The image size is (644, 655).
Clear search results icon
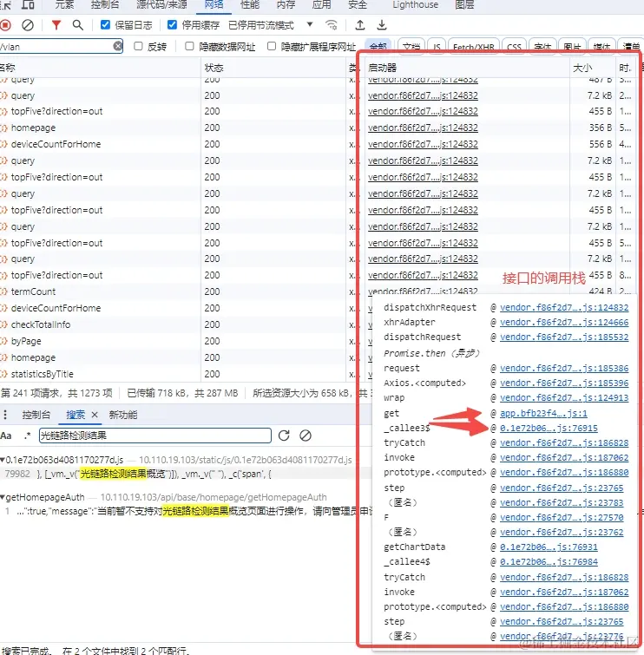click(x=306, y=436)
